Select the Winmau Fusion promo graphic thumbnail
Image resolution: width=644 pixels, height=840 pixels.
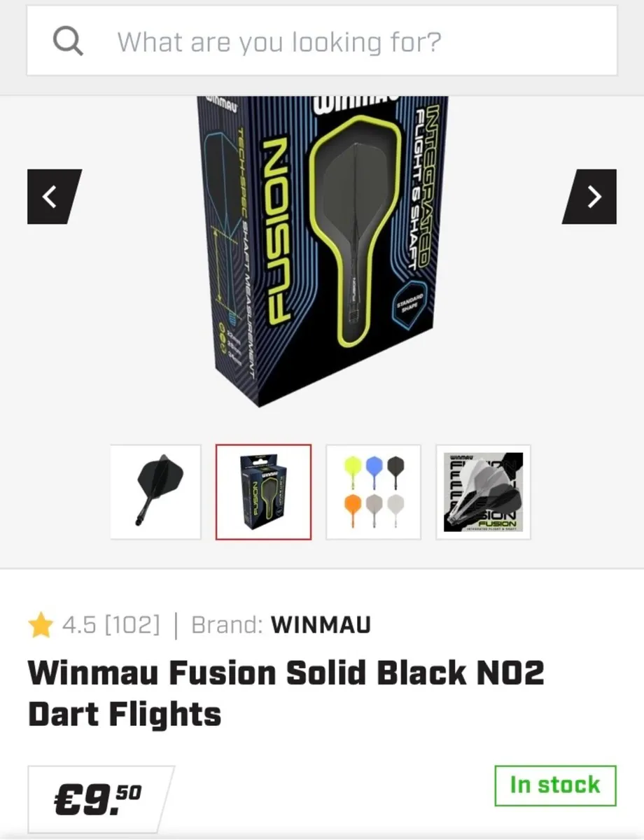pyautogui.click(x=483, y=492)
